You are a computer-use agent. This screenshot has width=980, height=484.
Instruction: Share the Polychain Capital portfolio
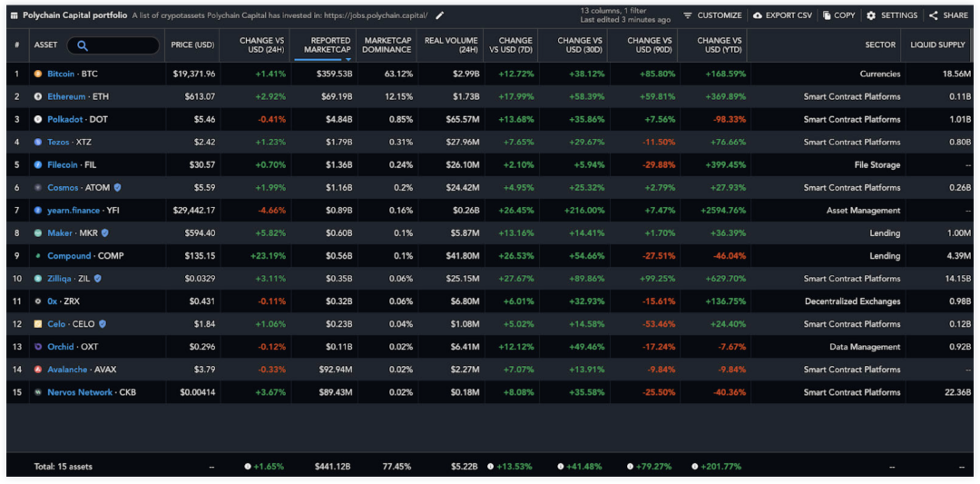click(x=948, y=15)
